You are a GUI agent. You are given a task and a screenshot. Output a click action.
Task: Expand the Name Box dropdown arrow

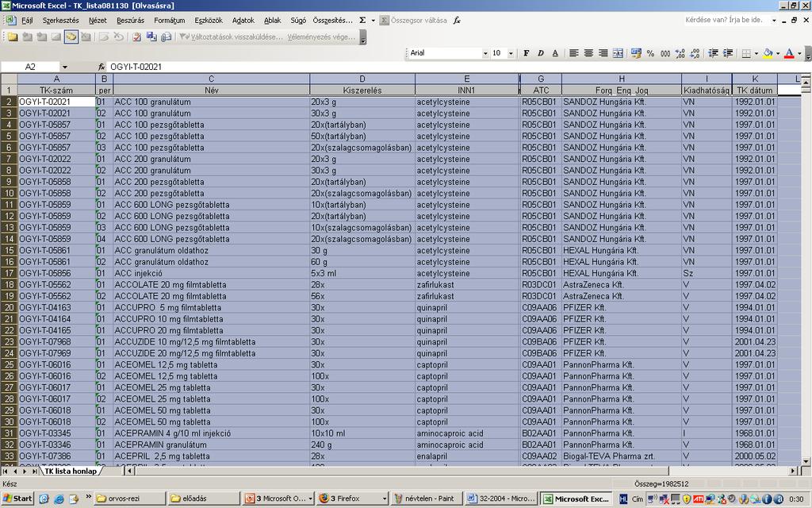pyautogui.click(x=65, y=67)
